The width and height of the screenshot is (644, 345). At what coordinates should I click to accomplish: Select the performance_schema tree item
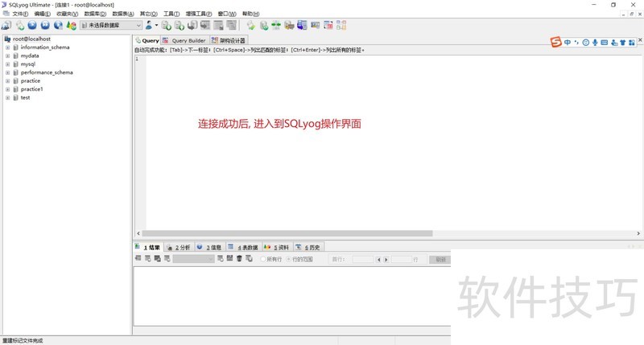tap(47, 72)
